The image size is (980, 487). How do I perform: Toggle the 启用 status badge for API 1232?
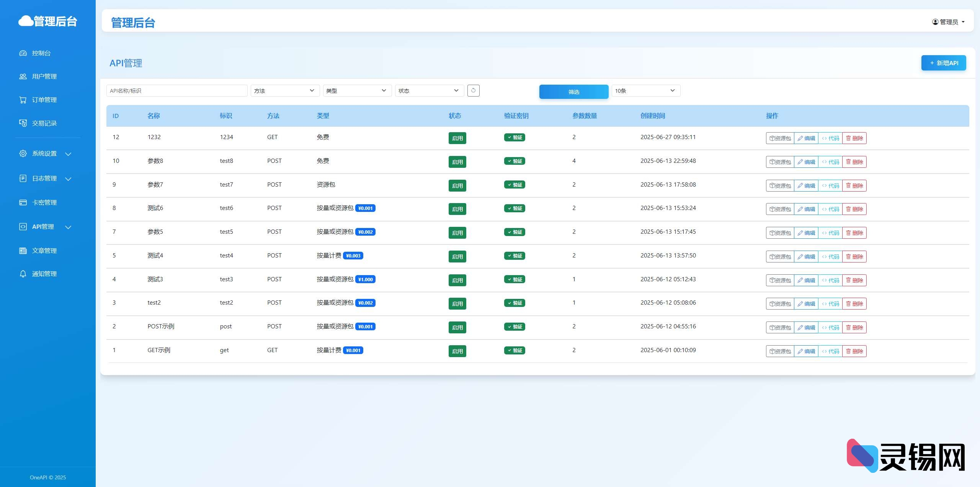457,138
